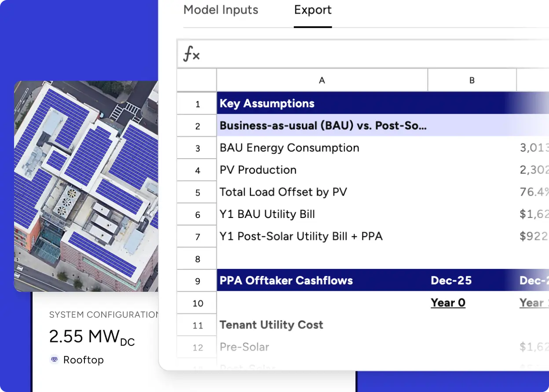The image size is (549, 392).
Task: Click the value beside PV Production
Action: 534,170
